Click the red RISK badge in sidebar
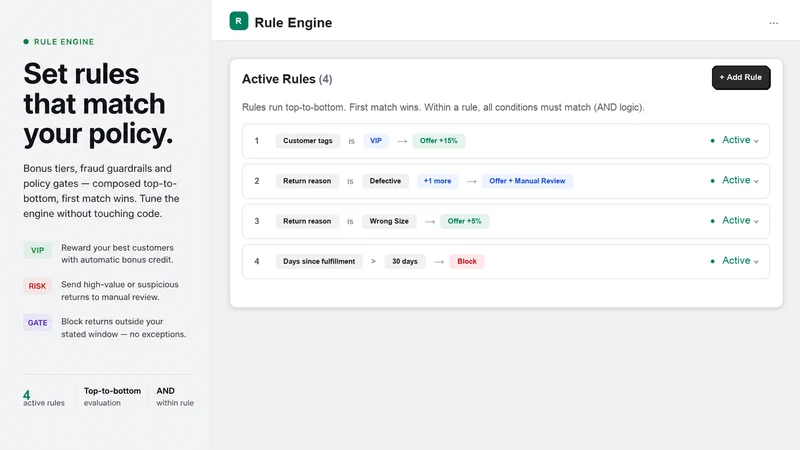Viewport: 800px width, 450px height. pyautogui.click(x=37, y=286)
